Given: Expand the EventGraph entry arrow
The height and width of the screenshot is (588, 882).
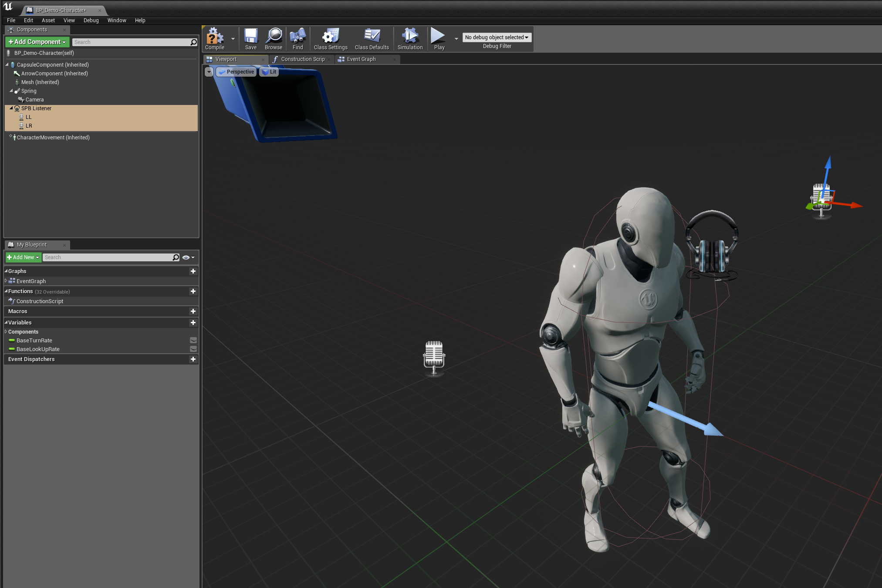Looking at the screenshot, I should pos(6,281).
